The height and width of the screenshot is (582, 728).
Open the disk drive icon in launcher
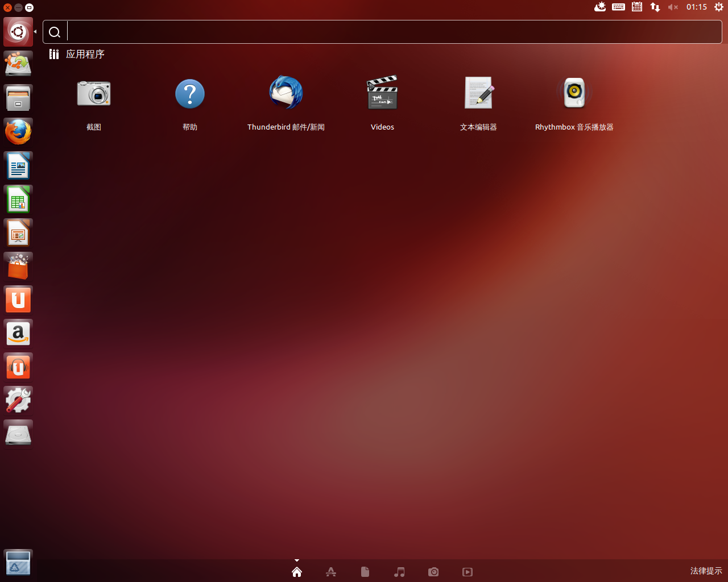[18, 434]
